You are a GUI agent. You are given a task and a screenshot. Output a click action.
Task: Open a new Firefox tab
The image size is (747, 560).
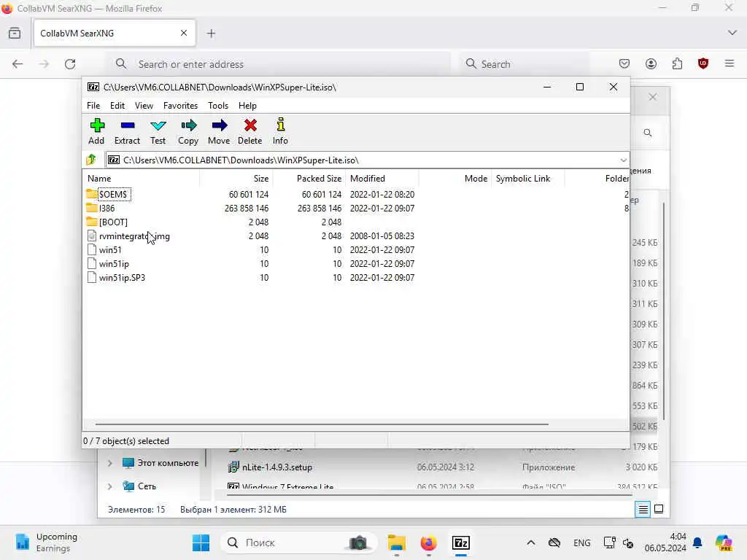212,34
